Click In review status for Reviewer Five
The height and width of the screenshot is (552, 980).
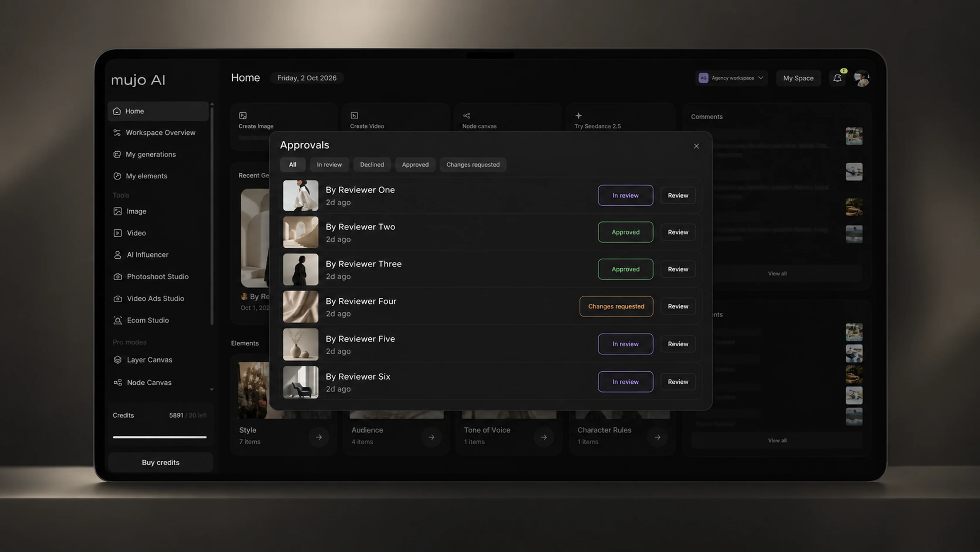[x=625, y=344]
